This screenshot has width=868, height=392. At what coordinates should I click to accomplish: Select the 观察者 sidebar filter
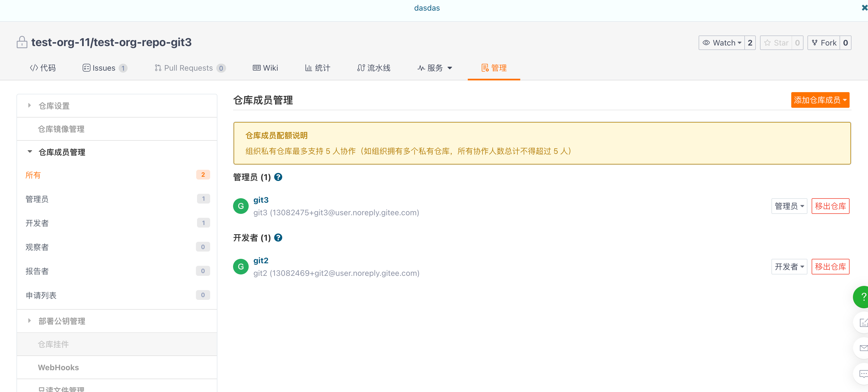click(117, 247)
